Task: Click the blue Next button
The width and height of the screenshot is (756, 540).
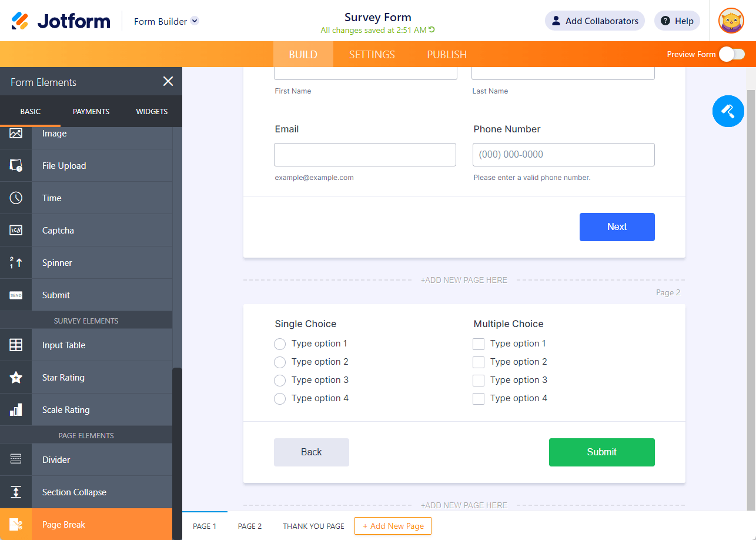Action: (x=617, y=227)
